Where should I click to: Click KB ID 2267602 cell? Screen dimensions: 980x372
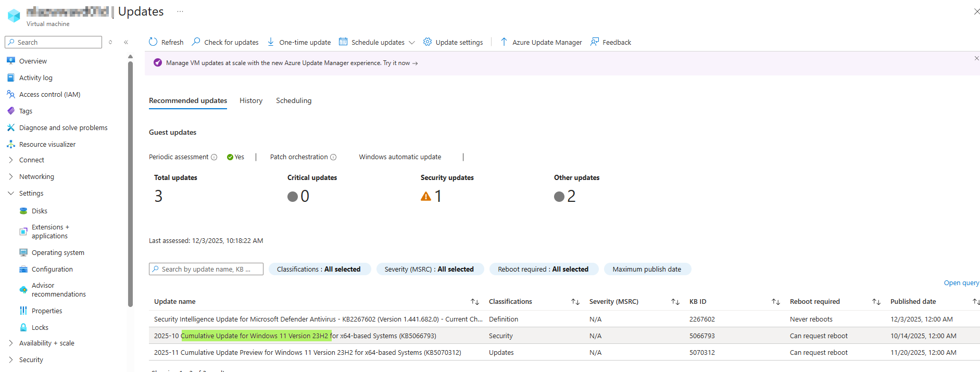702,319
